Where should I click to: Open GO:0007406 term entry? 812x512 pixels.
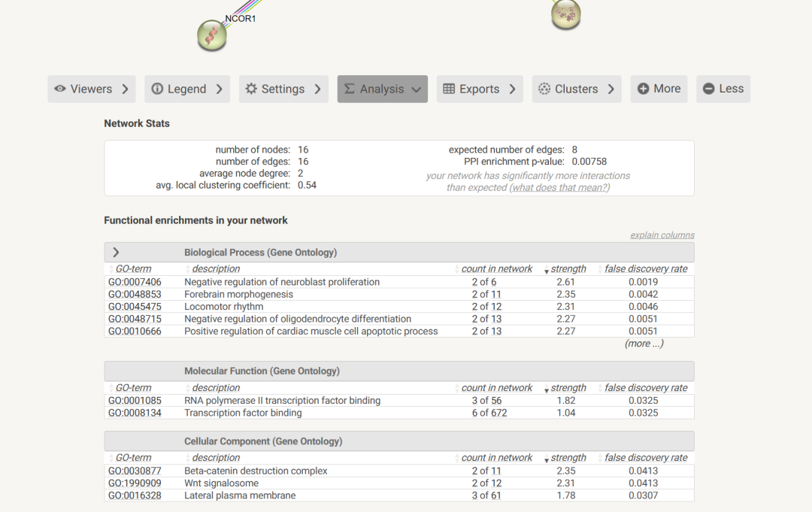click(x=135, y=282)
